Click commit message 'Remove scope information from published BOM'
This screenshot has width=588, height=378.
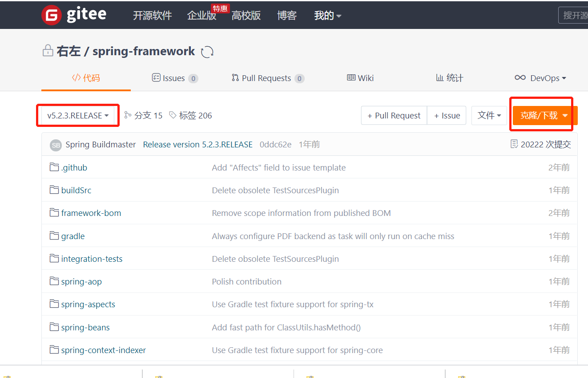(x=302, y=213)
